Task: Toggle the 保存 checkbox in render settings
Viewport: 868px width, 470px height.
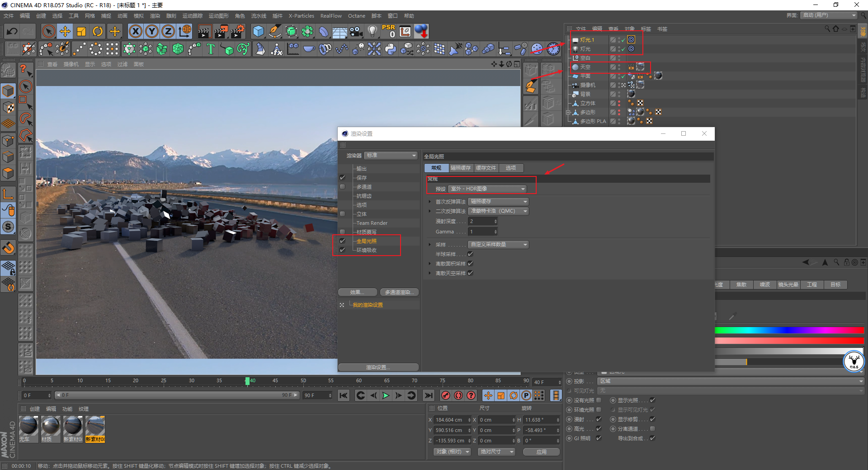Action: pos(342,178)
